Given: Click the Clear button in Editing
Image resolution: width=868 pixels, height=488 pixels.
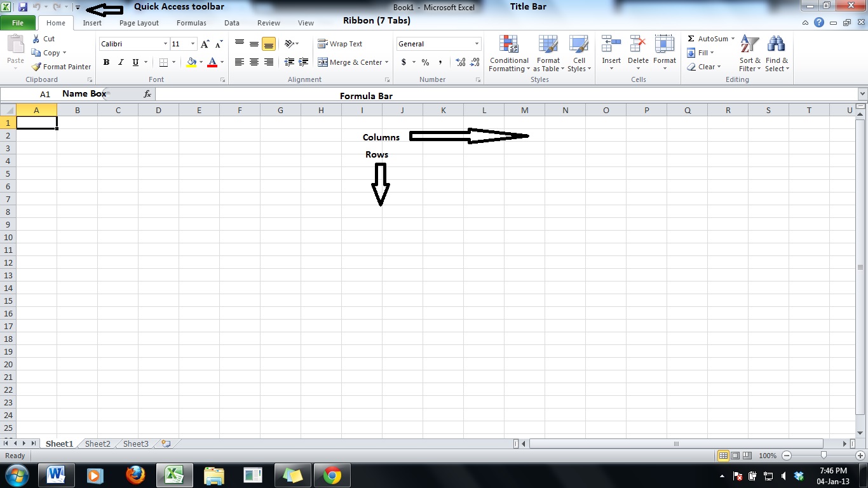Looking at the screenshot, I should coord(704,67).
